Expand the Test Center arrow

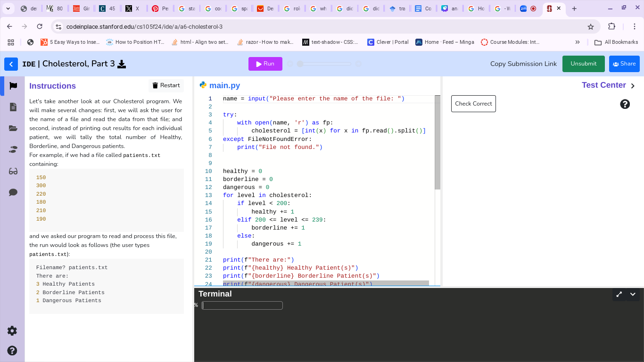tap(633, 86)
